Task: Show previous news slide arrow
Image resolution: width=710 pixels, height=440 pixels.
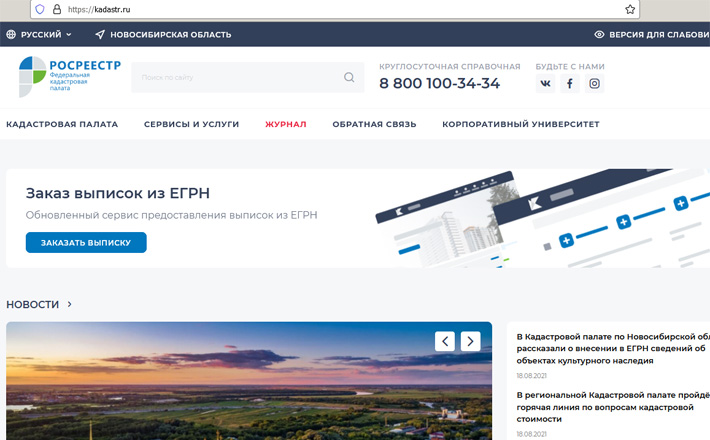Action: click(445, 341)
